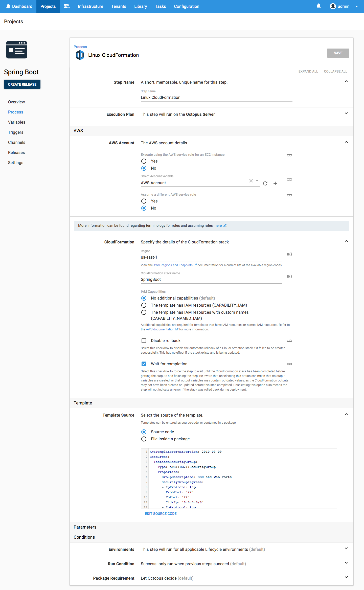The image size is (364, 590).
Task: Open the notifications bell
Action: 319,6
